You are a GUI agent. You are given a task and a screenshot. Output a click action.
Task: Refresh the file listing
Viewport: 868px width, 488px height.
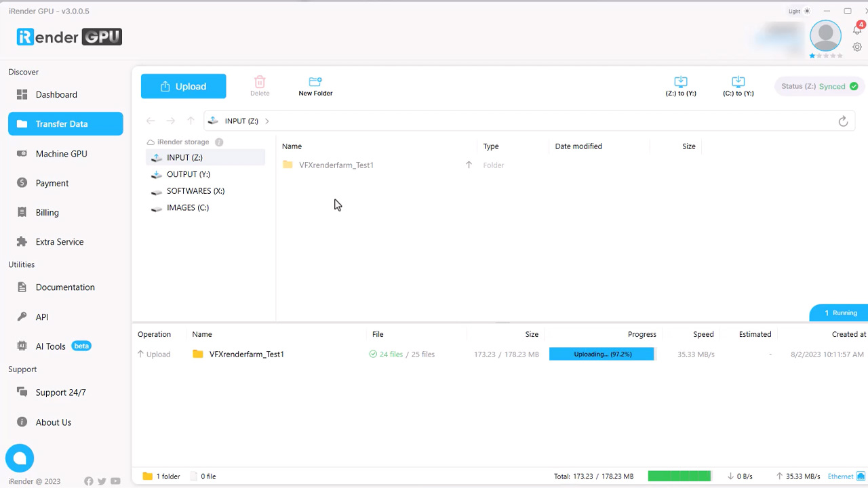(x=843, y=121)
